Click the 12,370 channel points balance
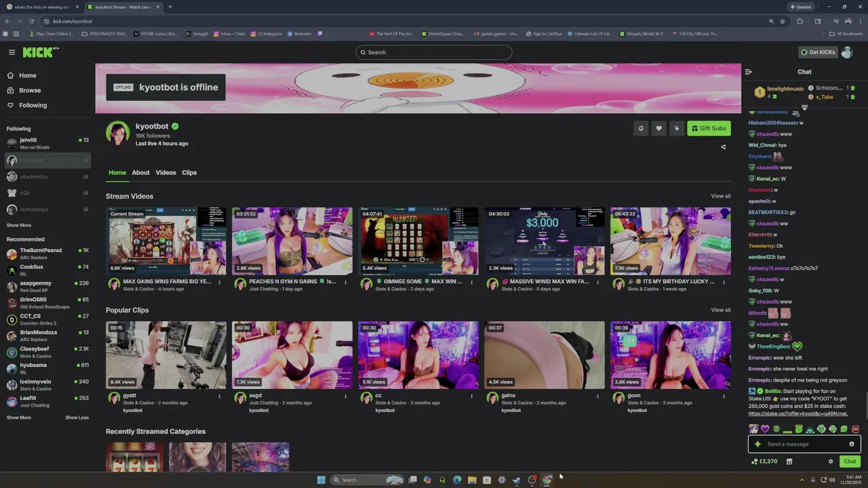Viewport: 868px width, 488px height. click(x=764, y=462)
